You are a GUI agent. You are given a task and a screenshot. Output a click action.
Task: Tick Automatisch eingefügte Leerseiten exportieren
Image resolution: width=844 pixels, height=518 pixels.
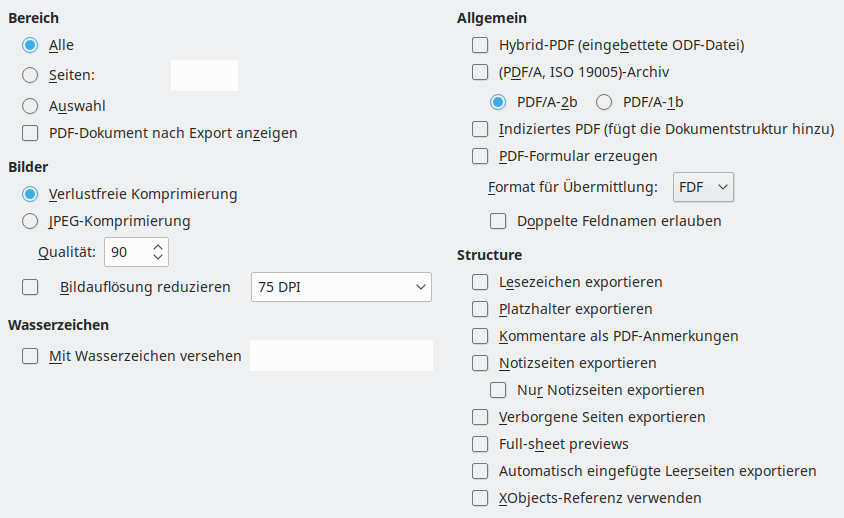click(x=480, y=471)
